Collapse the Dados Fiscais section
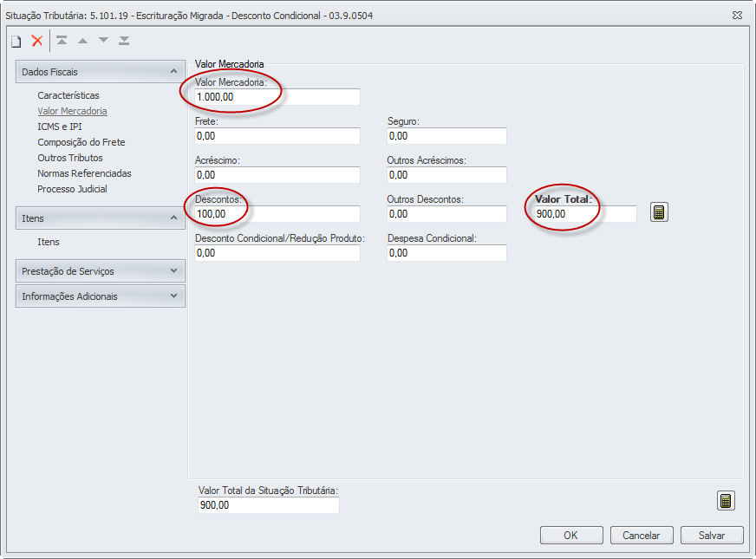This screenshot has height=559, width=756. click(173, 72)
